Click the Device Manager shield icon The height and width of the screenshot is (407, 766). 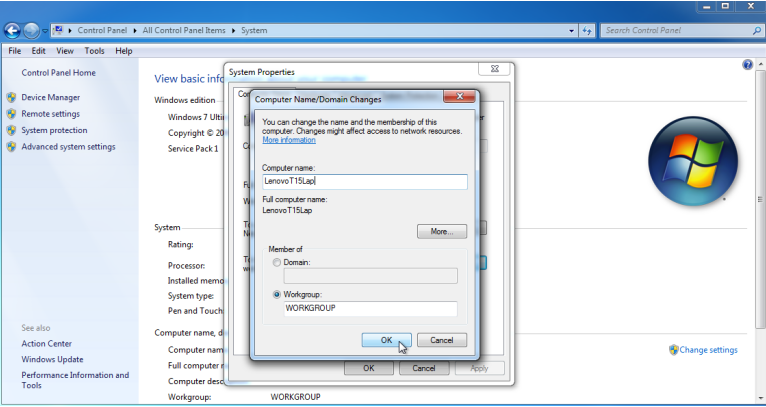(11, 98)
